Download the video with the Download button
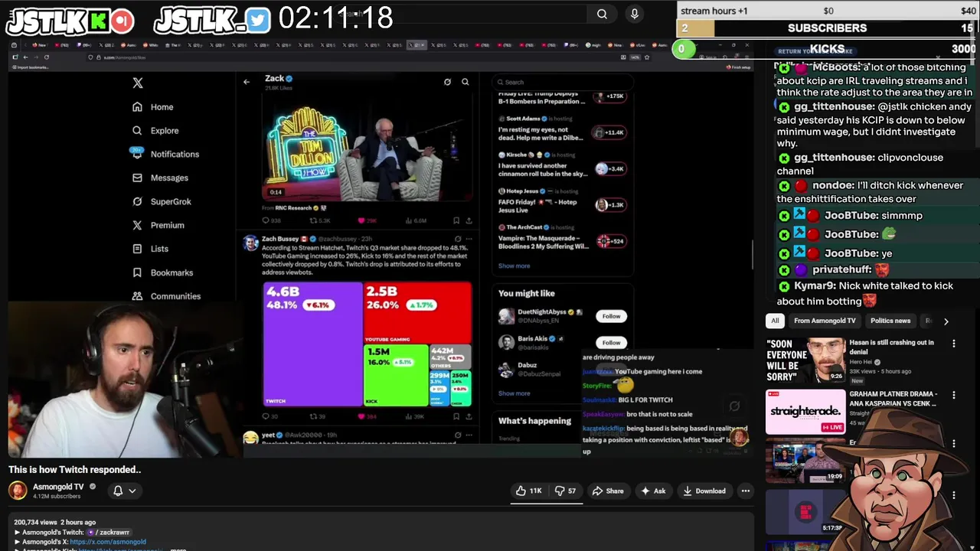 click(704, 491)
